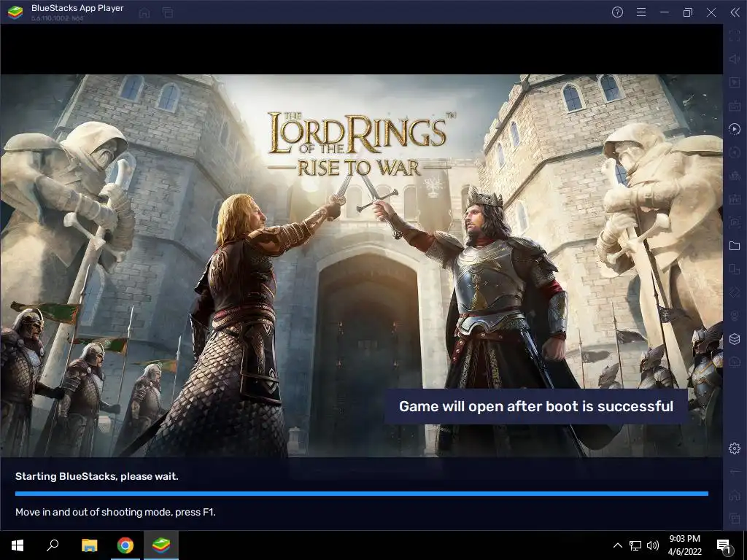The height and width of the screenshot is (560, 747).
Task: Open Google Chrome from the taskbar
Action: pyautogui.click(x=125, y=545)
